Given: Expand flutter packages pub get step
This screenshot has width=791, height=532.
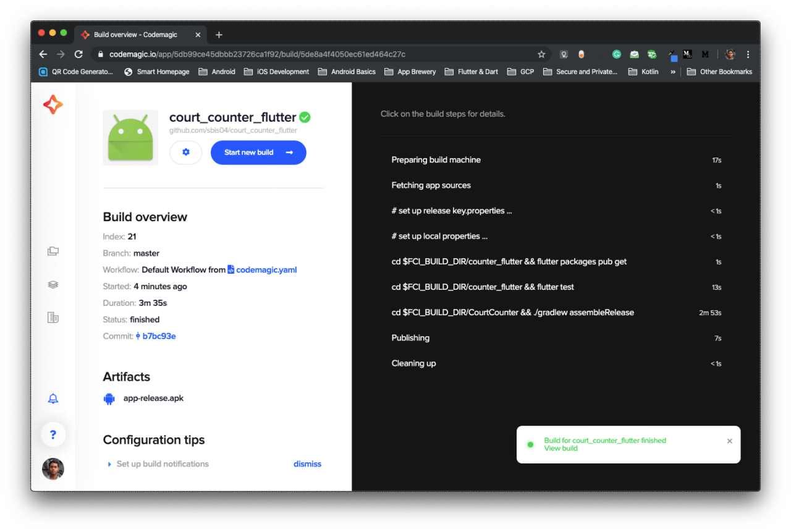Looking at the screenshot, I should pos(556,262).
